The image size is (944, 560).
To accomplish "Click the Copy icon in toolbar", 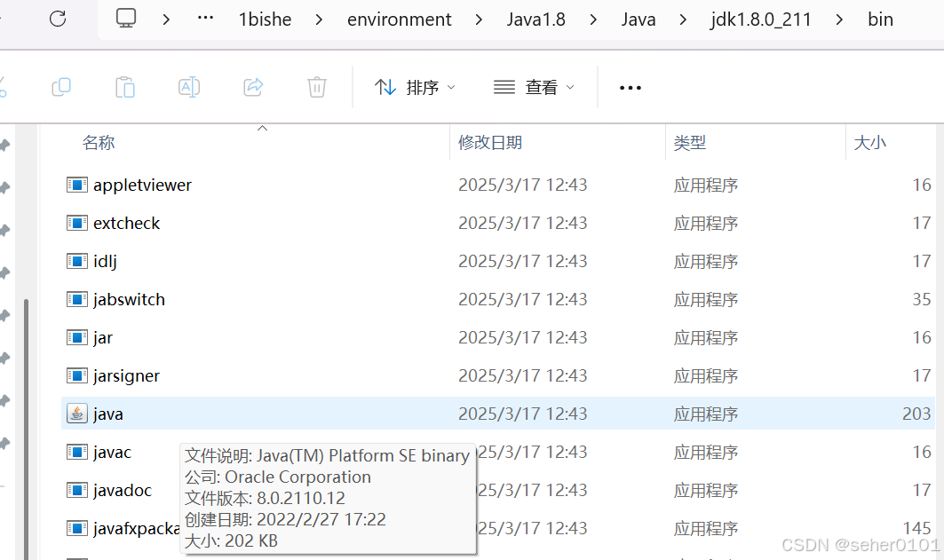I will pyautogui.click(x=61, y=87).
